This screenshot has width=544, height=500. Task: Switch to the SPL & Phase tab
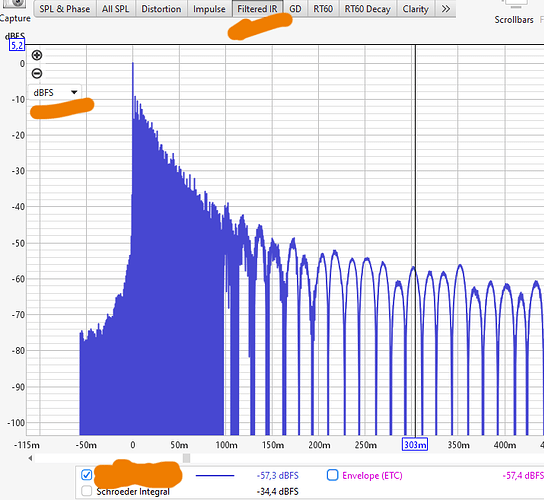(65, 9)
